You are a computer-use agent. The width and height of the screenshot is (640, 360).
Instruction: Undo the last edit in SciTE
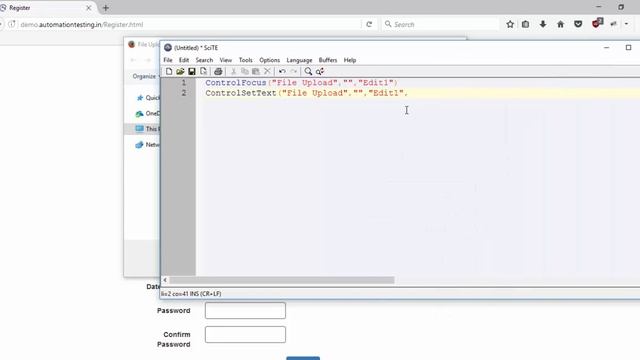click(282, 71)
